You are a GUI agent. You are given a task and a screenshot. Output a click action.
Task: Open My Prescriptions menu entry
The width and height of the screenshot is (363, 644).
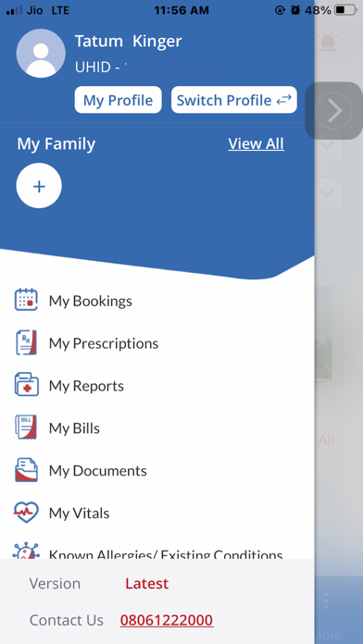(x=104, y=343)
